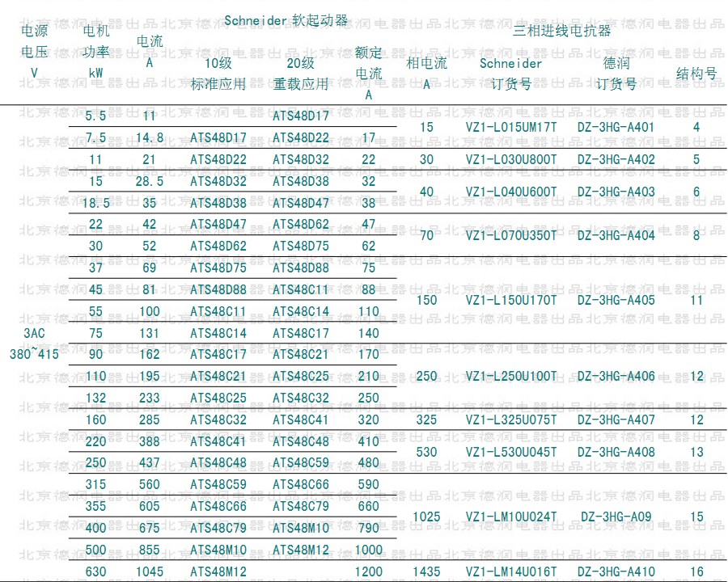The width and height of the screenshot is (728, 582).
Task: Click the Schneider 软起动器 header
Action: point(286,21)
